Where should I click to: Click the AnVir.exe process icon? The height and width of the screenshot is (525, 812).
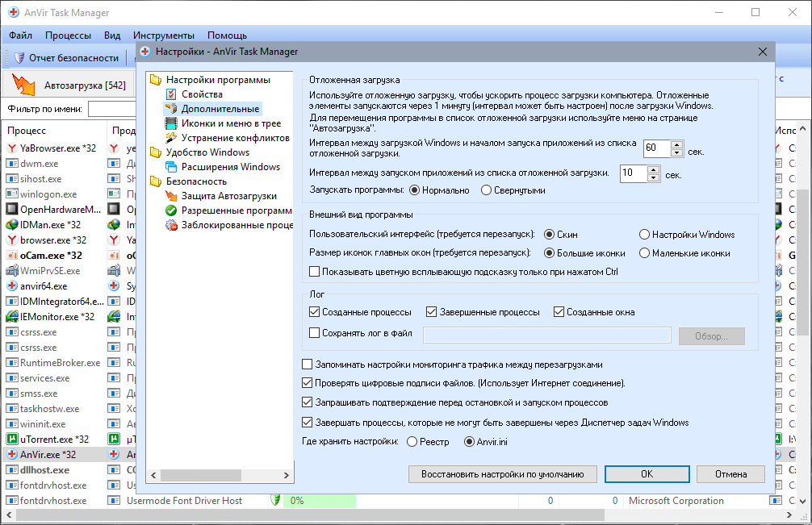click(x=11, y=454)
